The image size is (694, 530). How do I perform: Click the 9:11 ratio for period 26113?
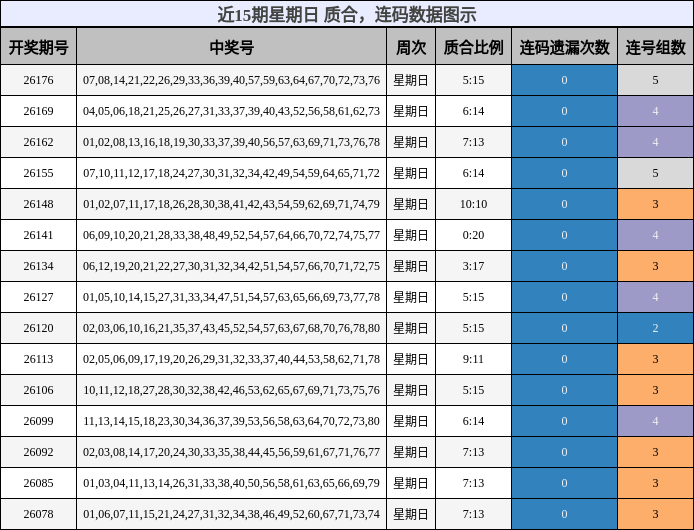click(474, 359)
